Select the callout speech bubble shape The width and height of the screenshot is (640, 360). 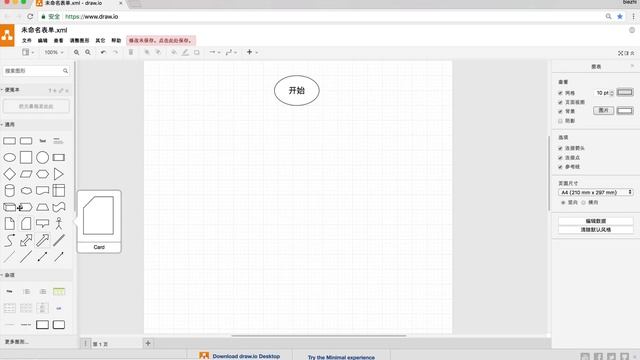click(x=42, y=224)
